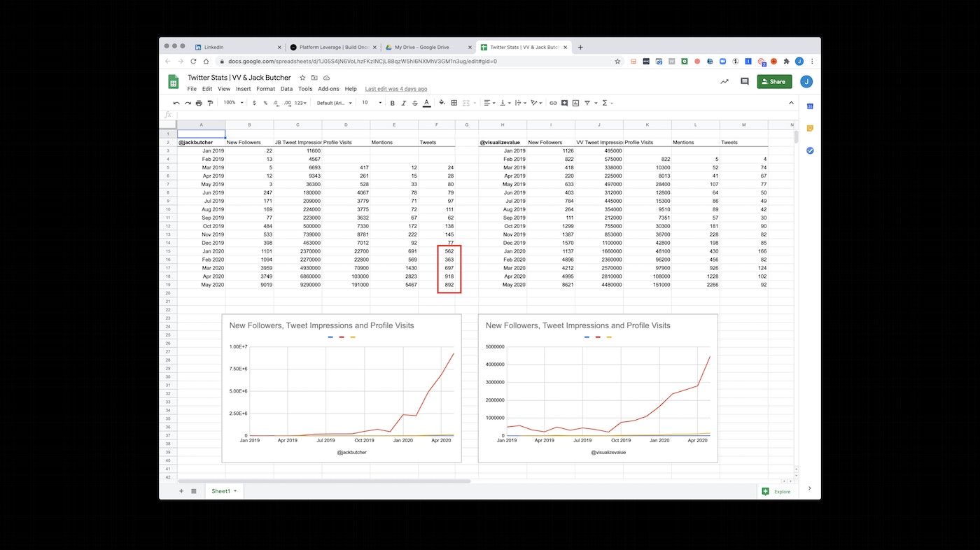Format as currency with dollar icon
The height and width of the screenshot is (550, 980).
click(255, 103)
